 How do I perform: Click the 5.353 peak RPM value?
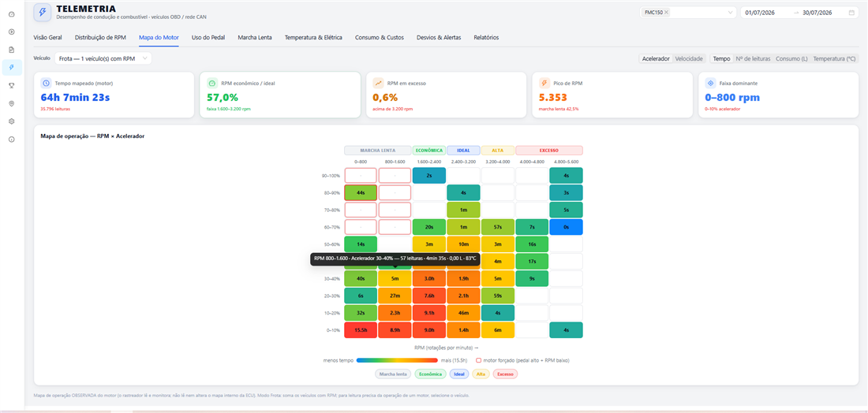pos(554,98)
